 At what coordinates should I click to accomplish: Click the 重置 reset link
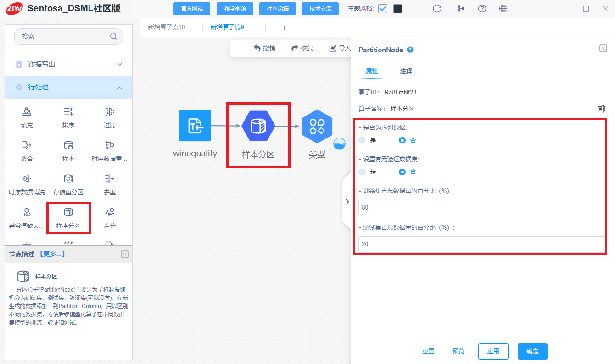[428, 352]
